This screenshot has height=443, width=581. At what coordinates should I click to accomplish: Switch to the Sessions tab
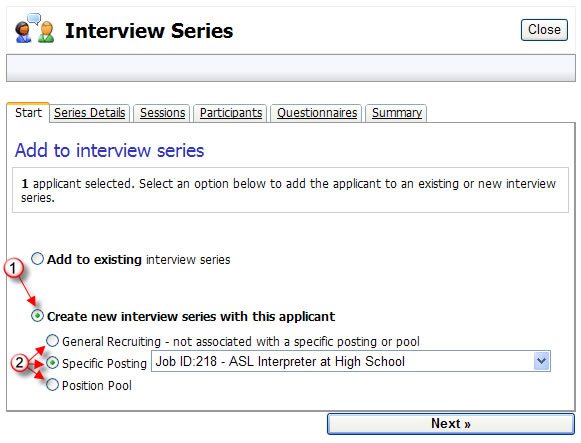(x=162, y=113)
